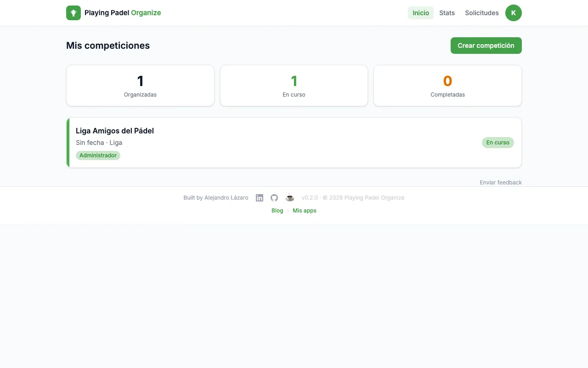Open the user avatar K menu
The image size is (588, 368).
coord(514,13)
